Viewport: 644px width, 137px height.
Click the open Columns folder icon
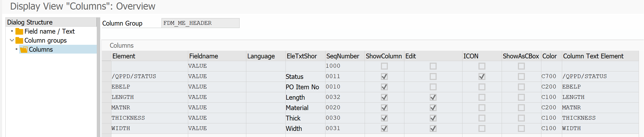point(24,50)
